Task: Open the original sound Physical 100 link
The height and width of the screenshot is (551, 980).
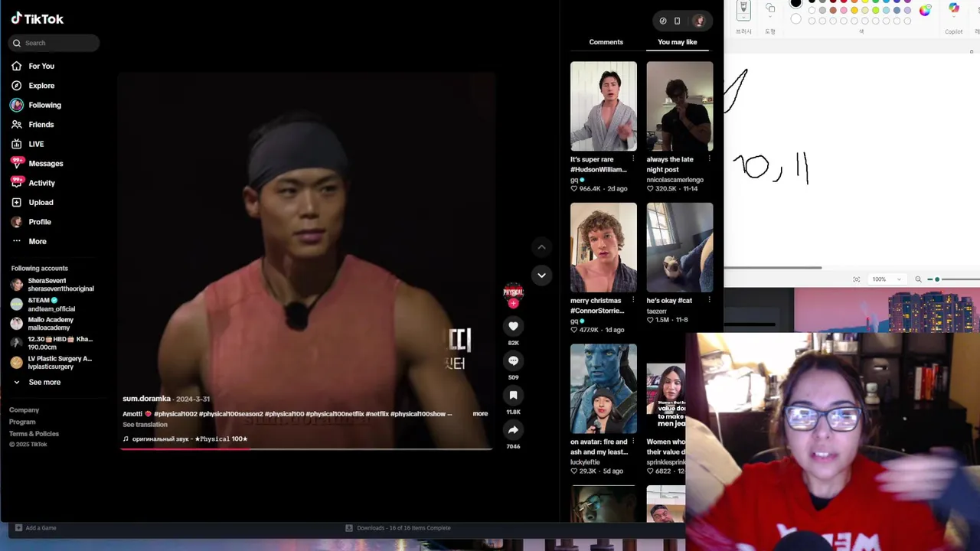Action: 185,439
